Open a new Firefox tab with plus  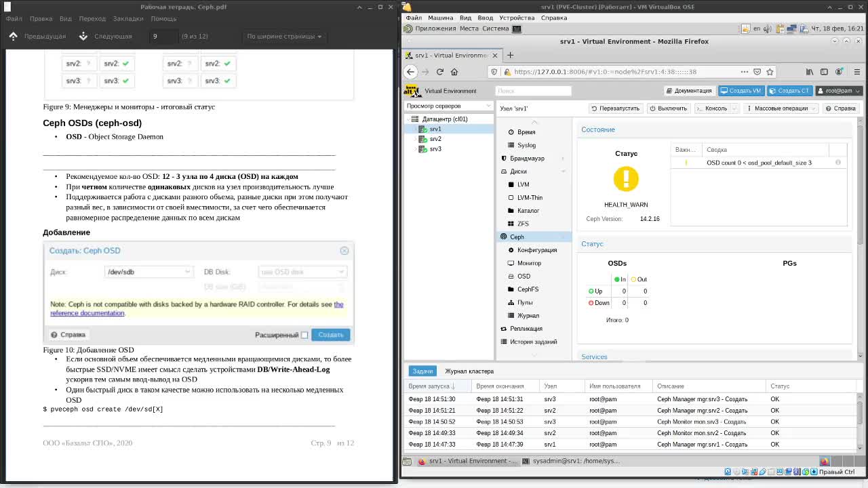pyautogui.click(x=511, y=55)
